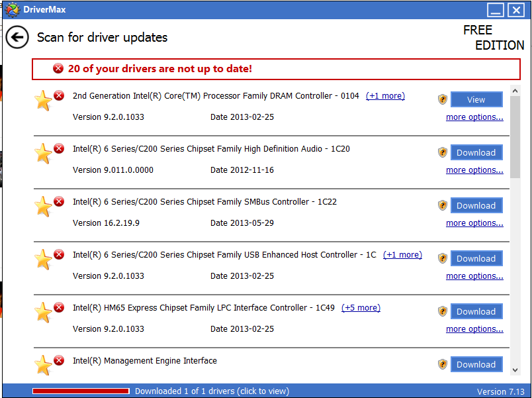Click star icon for SMBus Controller driver
This screenshot has height=398, width=532.
tap(43, 207)
